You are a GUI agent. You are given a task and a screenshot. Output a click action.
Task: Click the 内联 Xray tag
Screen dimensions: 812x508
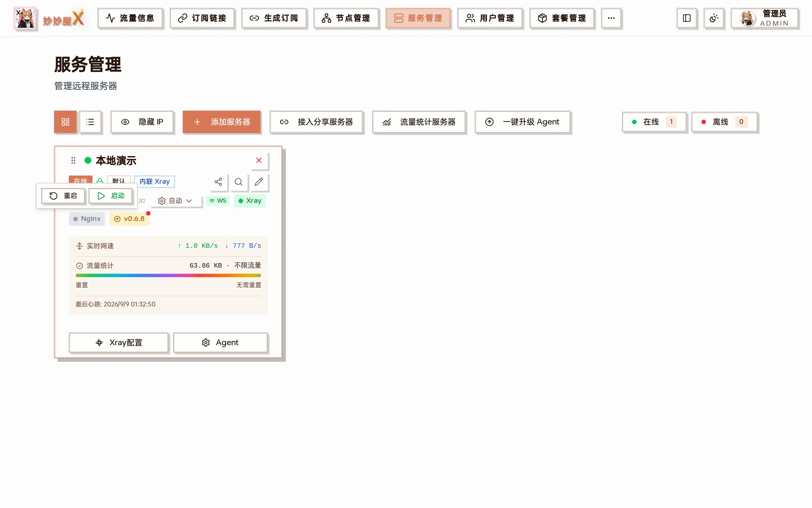coord(154,181)
